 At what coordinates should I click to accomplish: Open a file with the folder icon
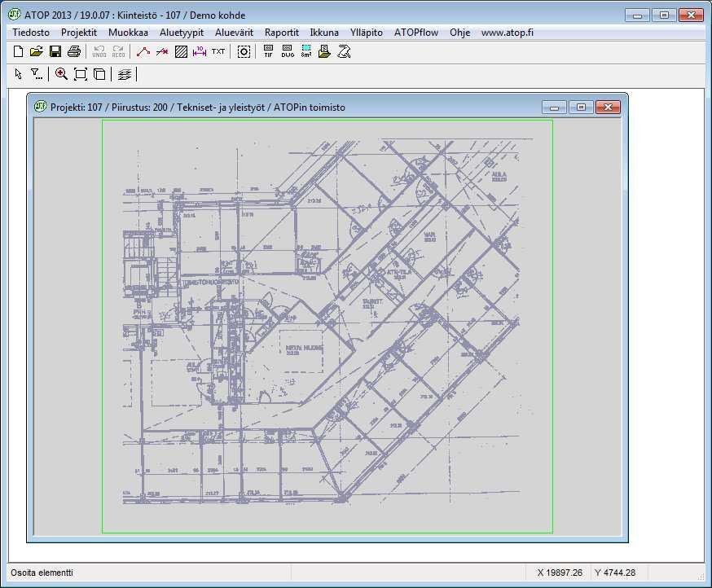(37, 52)
